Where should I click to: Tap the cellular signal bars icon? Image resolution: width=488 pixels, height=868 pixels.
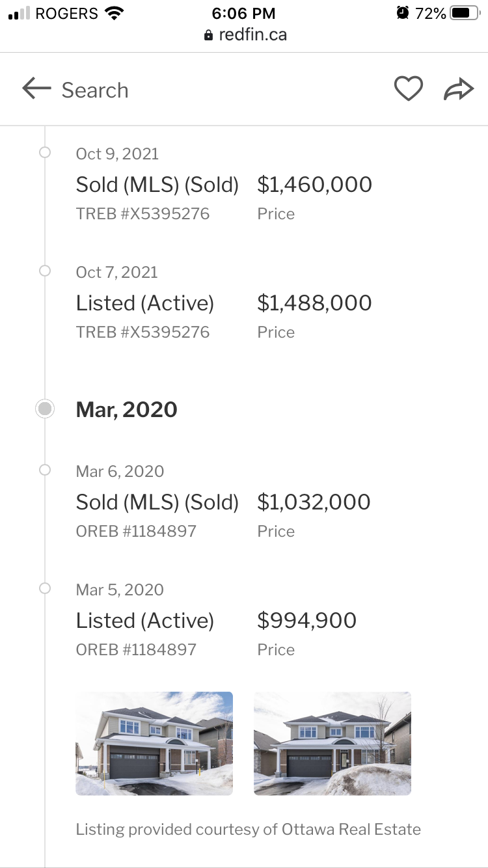[20, 13]
